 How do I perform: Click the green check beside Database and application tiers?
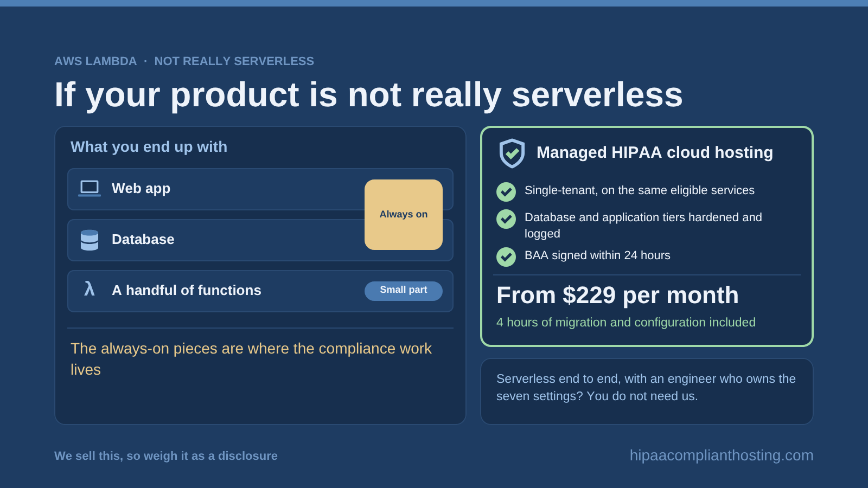coord(506,219)
